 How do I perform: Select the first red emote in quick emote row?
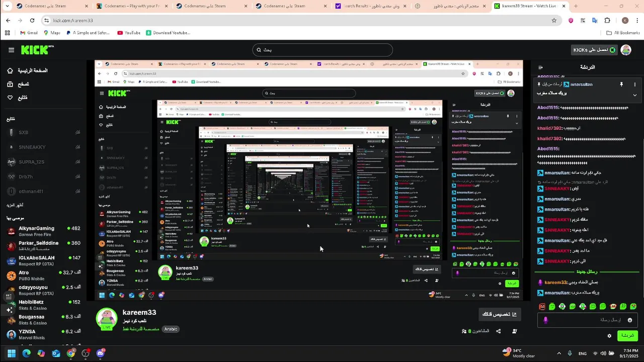point(542,306)
